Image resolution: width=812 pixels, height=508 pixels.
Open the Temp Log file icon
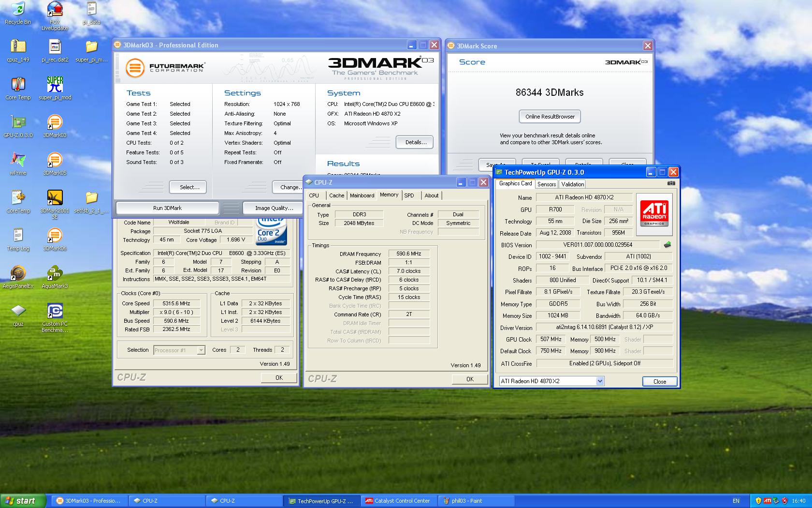pos(18,239)
